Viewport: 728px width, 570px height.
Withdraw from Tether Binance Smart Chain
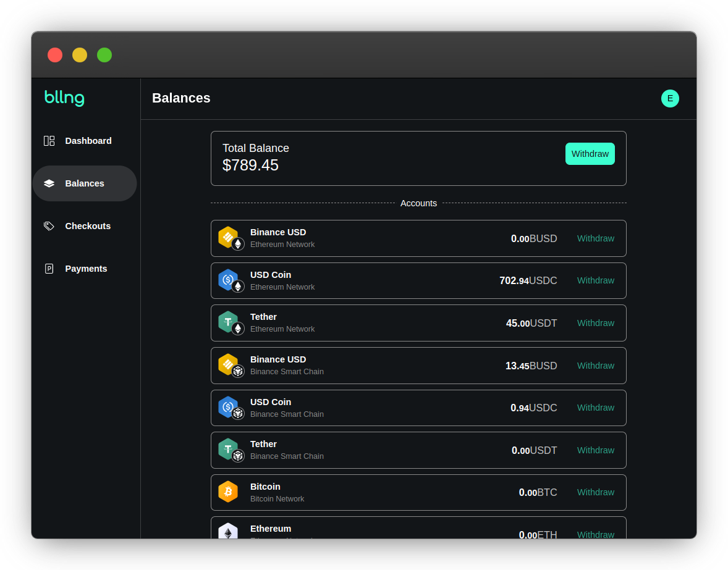pos(595,450)
